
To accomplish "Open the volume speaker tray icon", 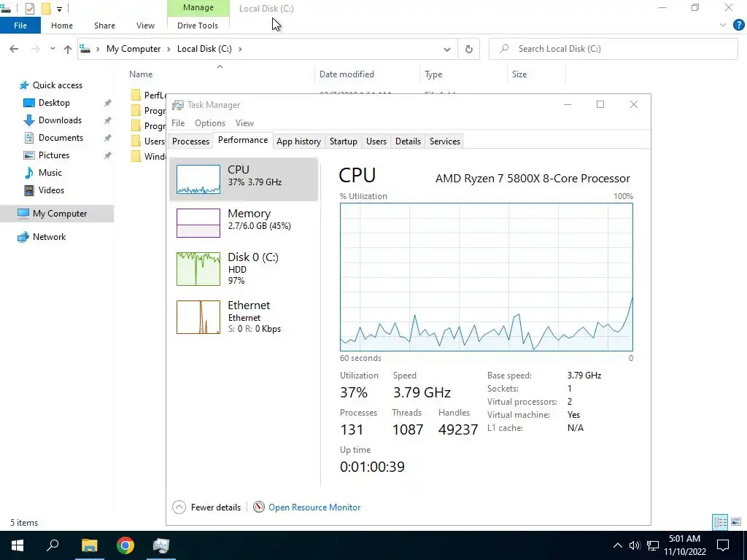I will pyautogui.click(x=634, y=545).
